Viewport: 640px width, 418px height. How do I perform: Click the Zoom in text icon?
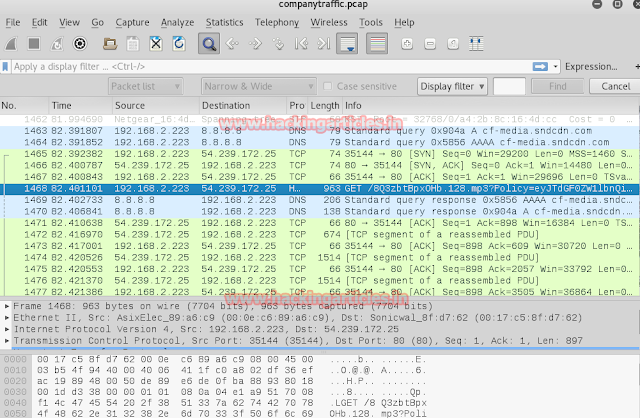pos(407,44)
